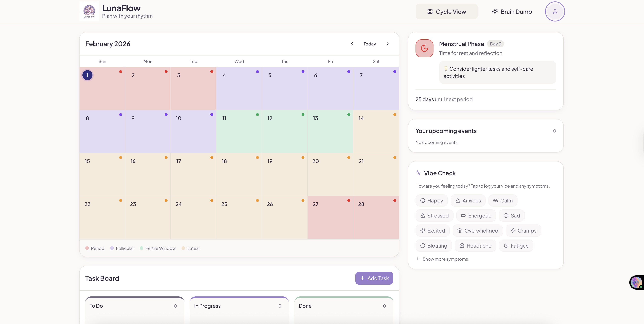644x324 pixels.
Task: Select the Headache symptom chip
Action: (475, 246)
